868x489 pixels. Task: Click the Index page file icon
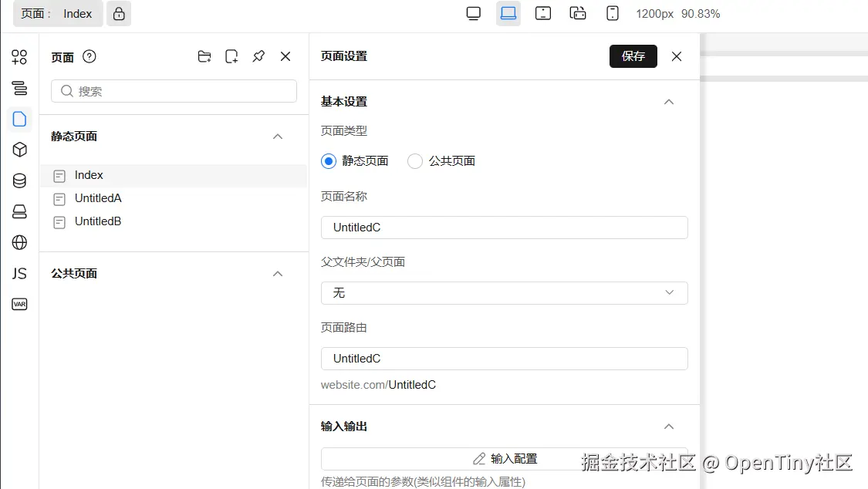[x=59, y=176]
